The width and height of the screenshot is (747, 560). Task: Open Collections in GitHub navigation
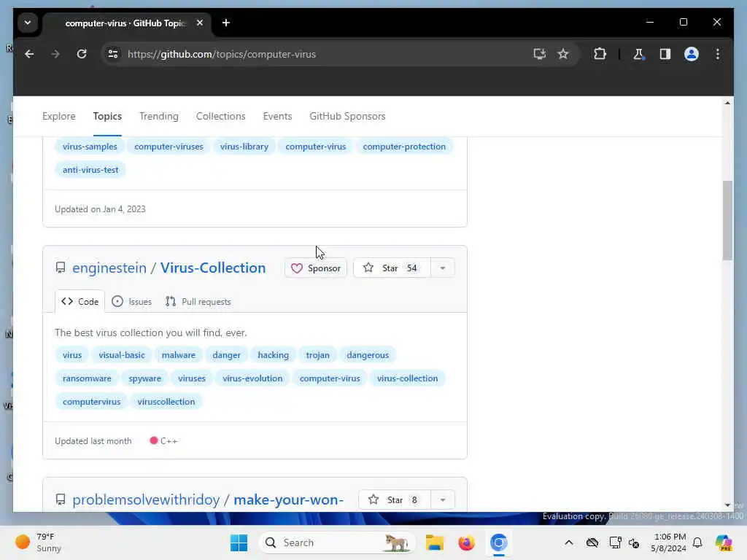(220, 116)
